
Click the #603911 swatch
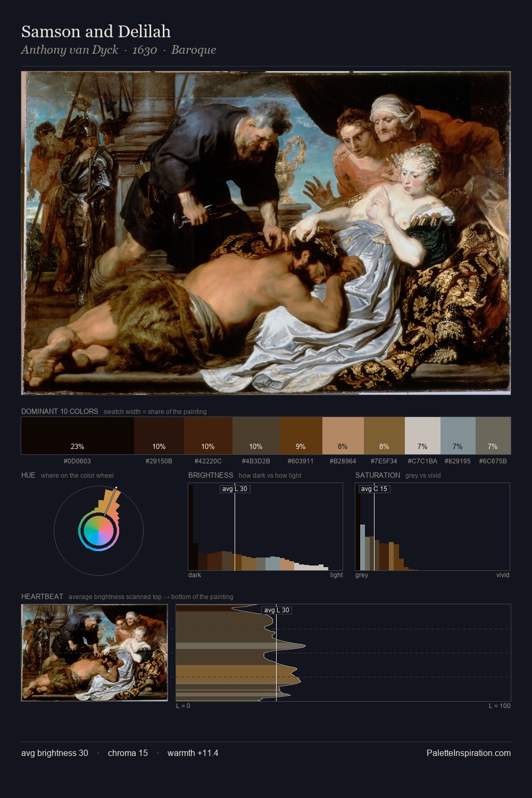(301, 435)
